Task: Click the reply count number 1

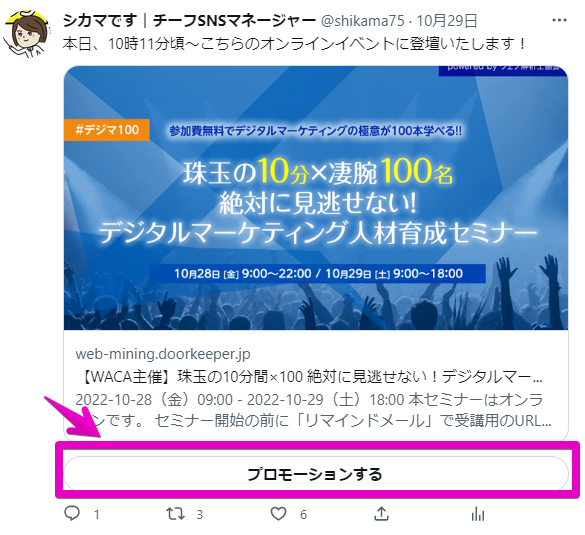Action: 97,515
